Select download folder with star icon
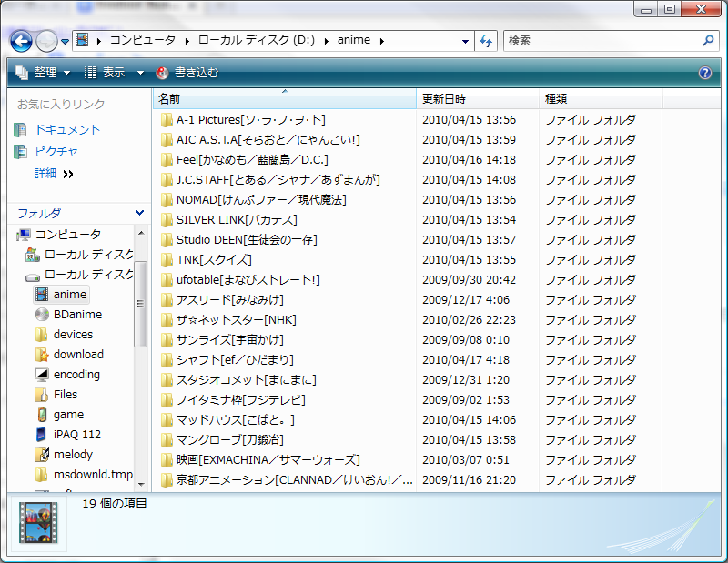 (x=42, y=355)
